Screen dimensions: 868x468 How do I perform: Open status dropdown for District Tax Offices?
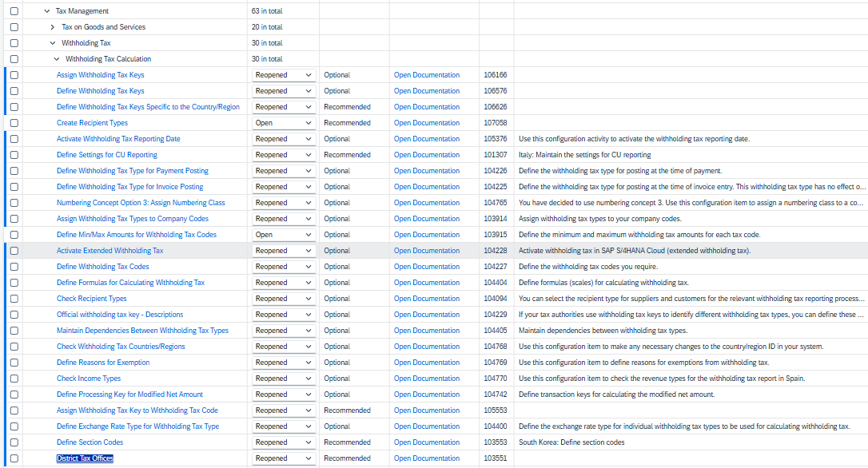point(284,458)
